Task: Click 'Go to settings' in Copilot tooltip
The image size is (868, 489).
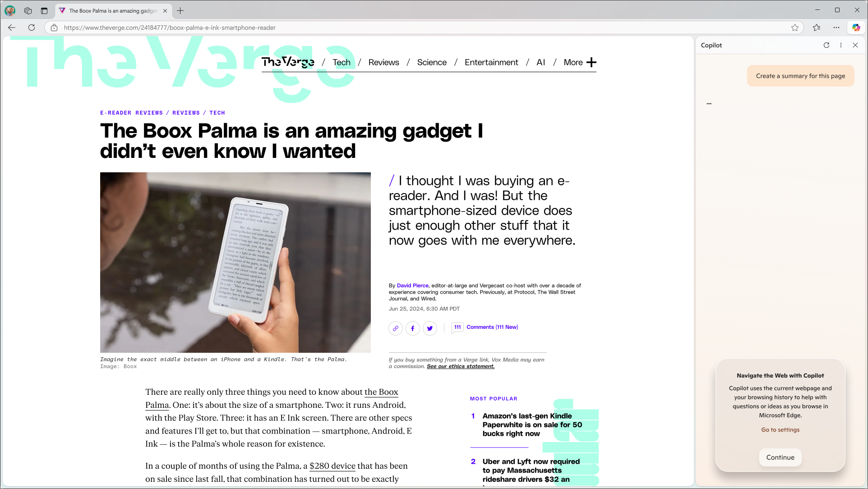Action: (x=780, y=429)
